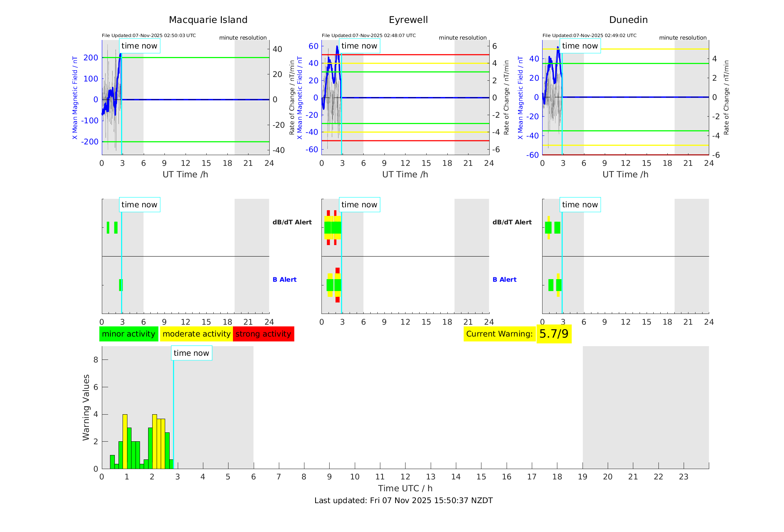
Task: Click Macquarie Island File Updated timestamp
Action: [x=149, y=36]
